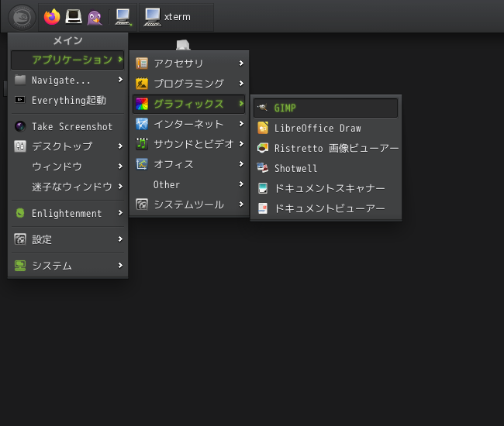Click the 設定 settings icon

20,239
